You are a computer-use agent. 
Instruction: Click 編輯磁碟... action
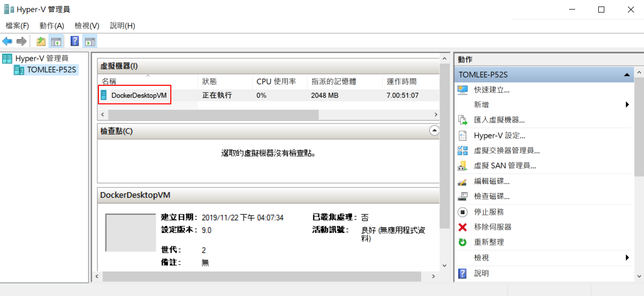(x=492, y=181)
